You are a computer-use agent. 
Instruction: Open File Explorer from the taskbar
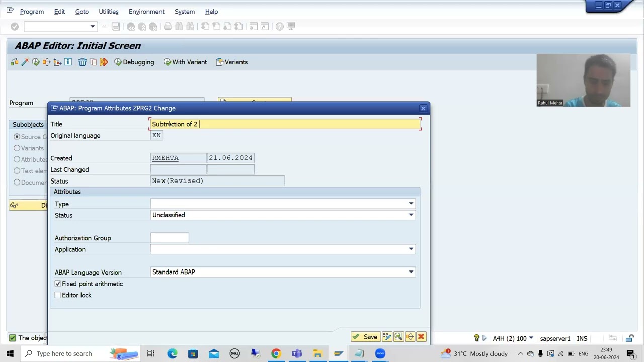point(317,353)
